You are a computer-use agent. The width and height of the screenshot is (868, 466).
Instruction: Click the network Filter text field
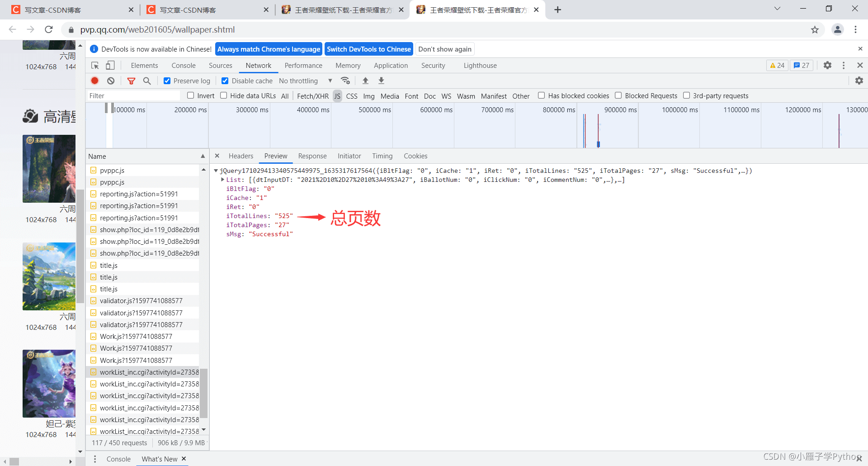133,96
